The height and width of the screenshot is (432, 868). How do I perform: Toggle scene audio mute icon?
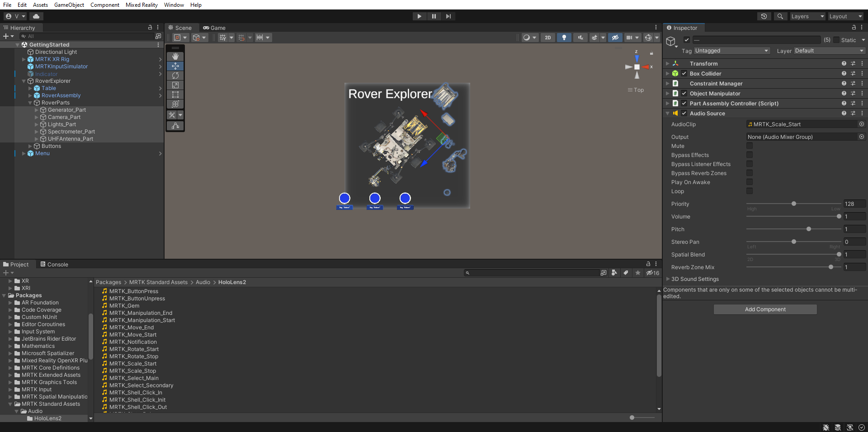point(580,38)
